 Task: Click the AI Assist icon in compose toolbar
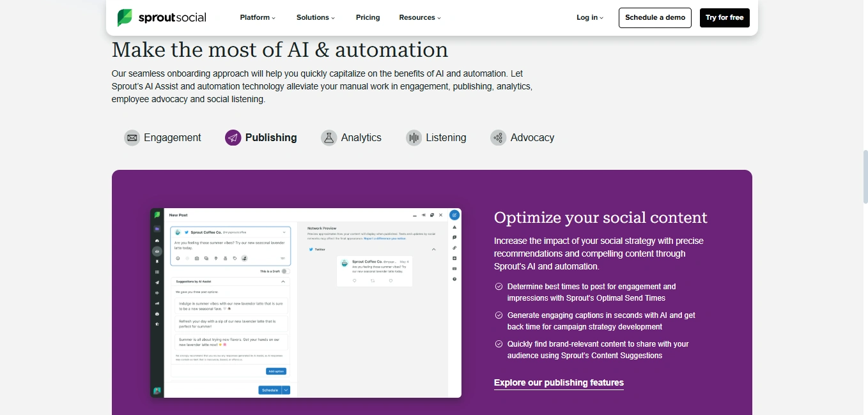(x=244, y=259)
